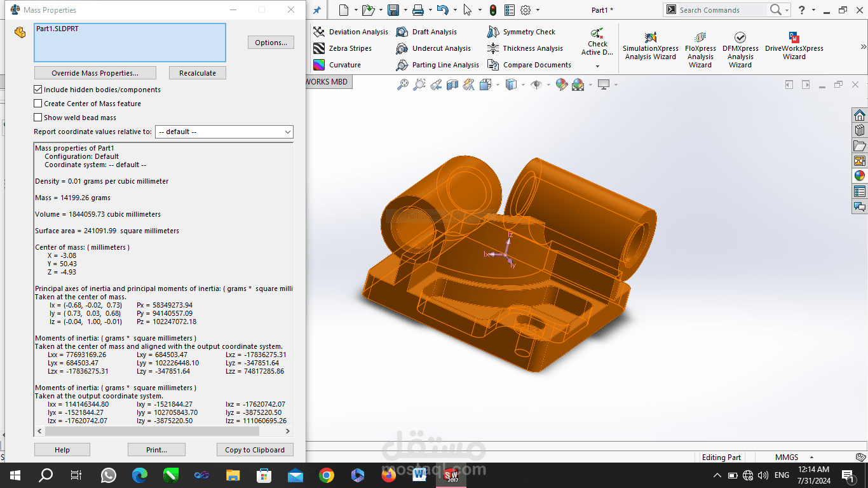The image size is (868, 488).
Task: Click the Search Commands field
Action: click(x=722, y=10)
